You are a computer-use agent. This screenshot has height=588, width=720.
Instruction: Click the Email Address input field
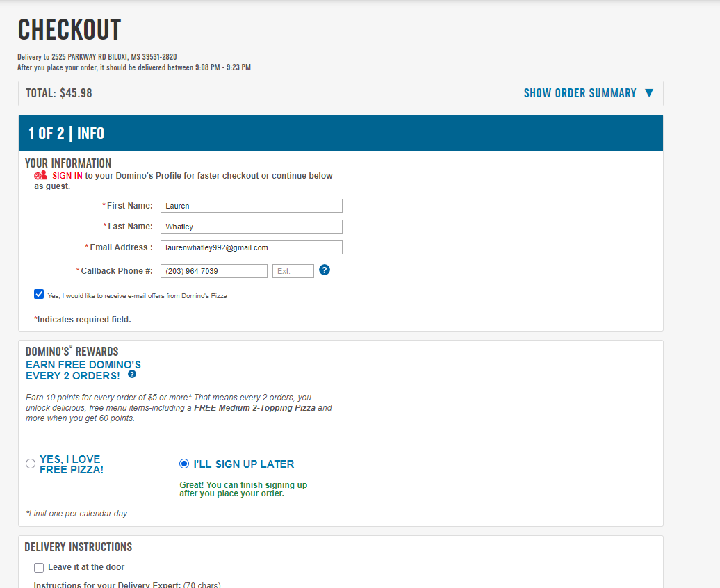click(x=251, y=247)
